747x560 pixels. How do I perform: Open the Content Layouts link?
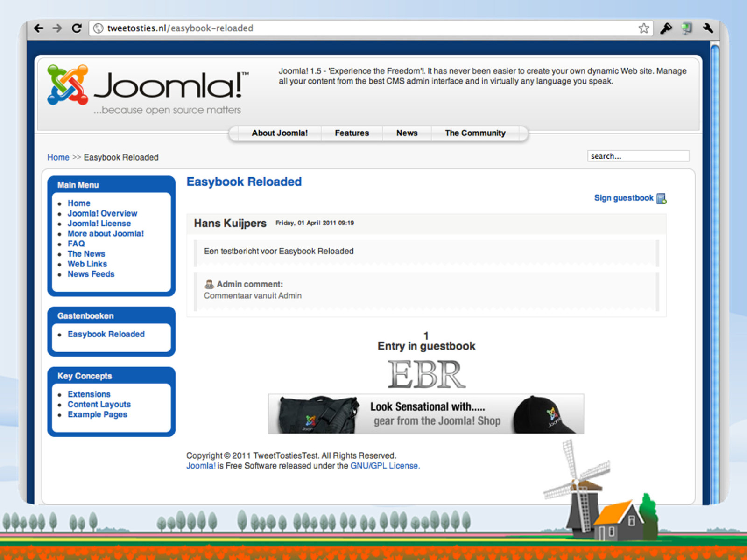point(99,404)
